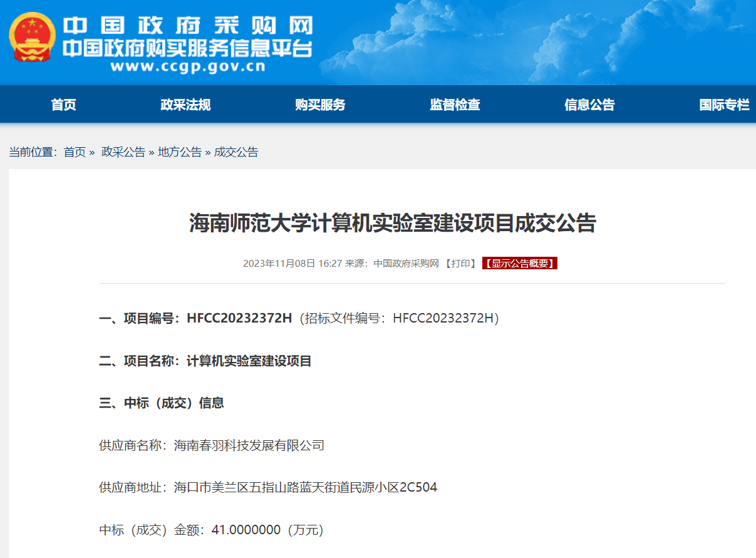Go to 成交公告 breadcrumb link

pos(236,152)
